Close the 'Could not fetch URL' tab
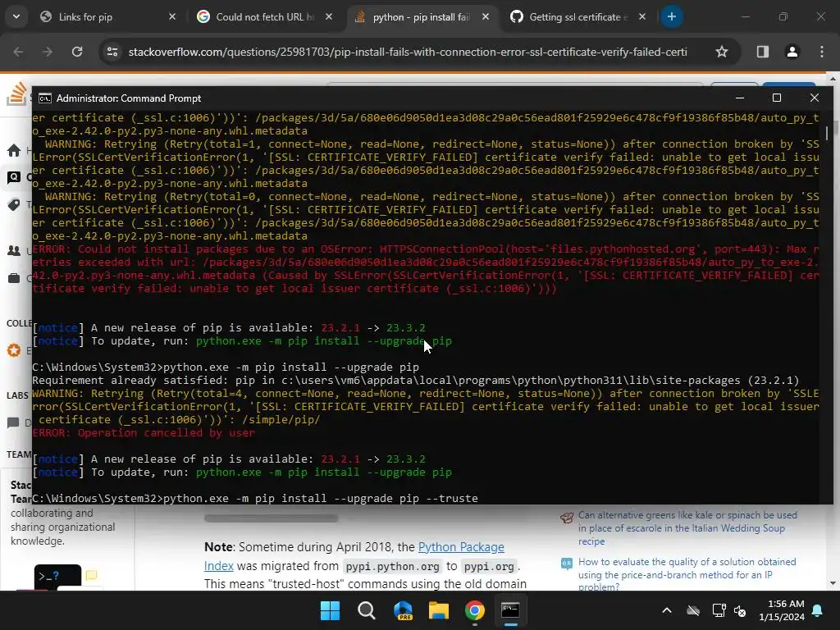 [329, 17]
